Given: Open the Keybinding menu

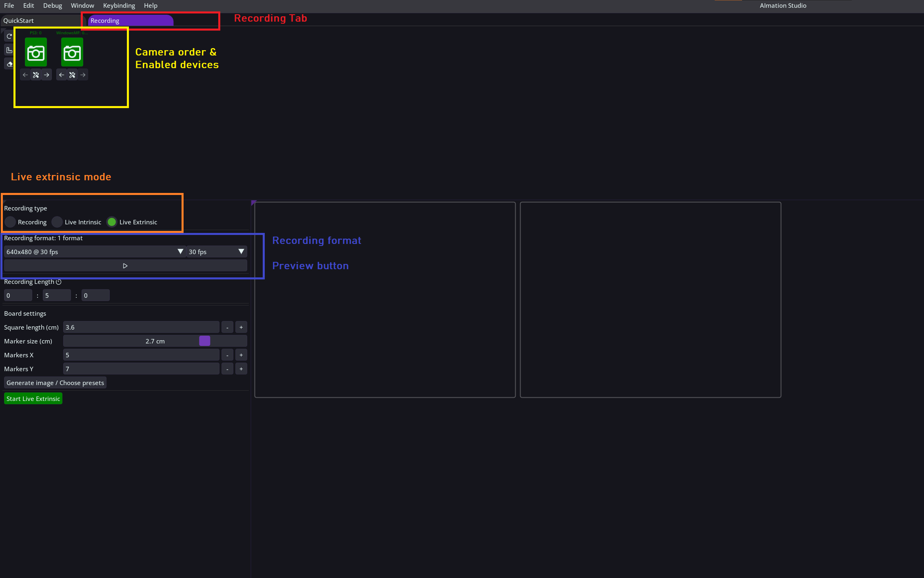Looking at the screenshot, I should (119, 6).
